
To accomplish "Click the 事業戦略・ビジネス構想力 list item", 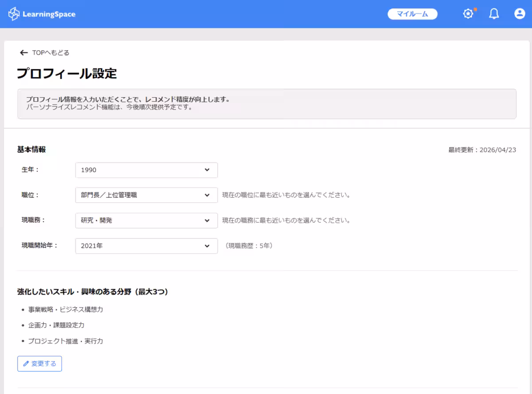I will pyautogui.click(x=66, y=309).
